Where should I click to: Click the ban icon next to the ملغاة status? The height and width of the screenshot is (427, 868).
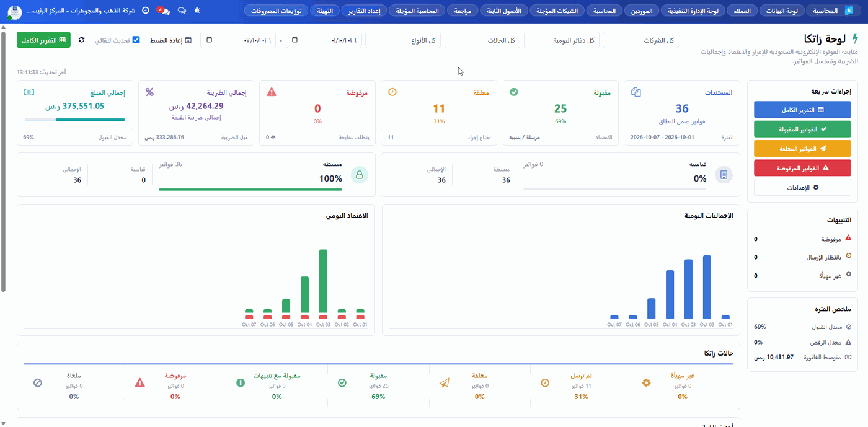(38, 383)
